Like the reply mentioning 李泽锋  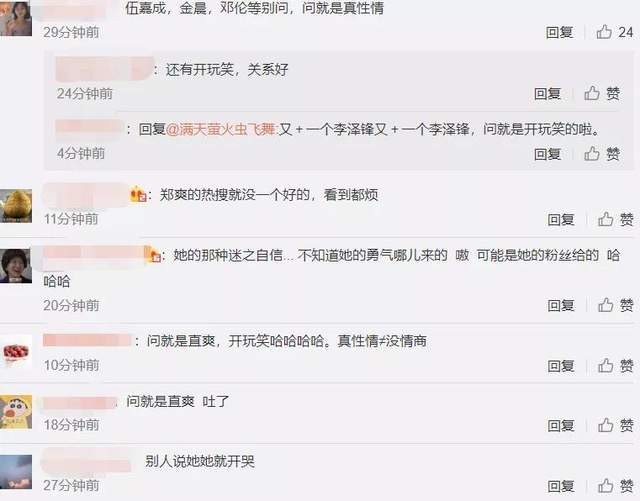(x=602, y=154)
